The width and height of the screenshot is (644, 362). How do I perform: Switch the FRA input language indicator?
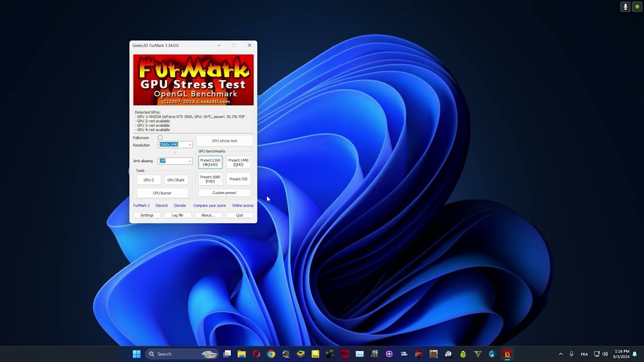click(584, 354)
